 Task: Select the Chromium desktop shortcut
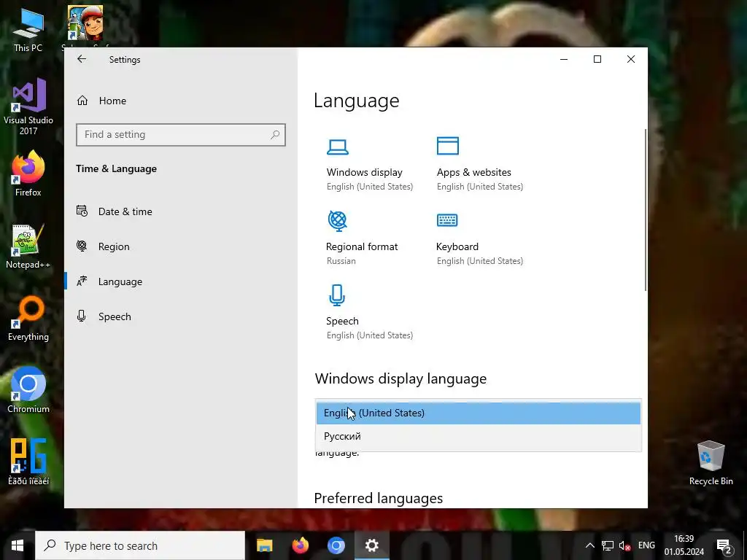coord(28,390)
